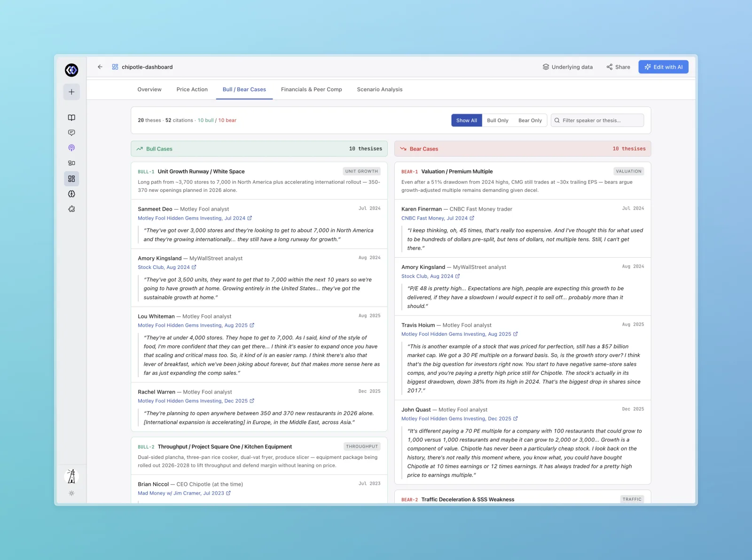Click the VALUATION tag
The image size is (752, 560).
coord(628,171)
